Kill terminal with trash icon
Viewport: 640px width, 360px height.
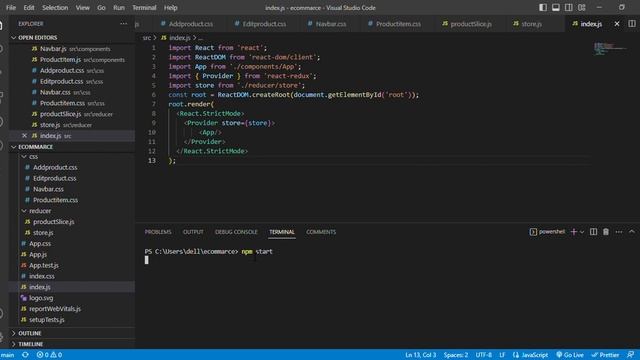coord(606,232)
